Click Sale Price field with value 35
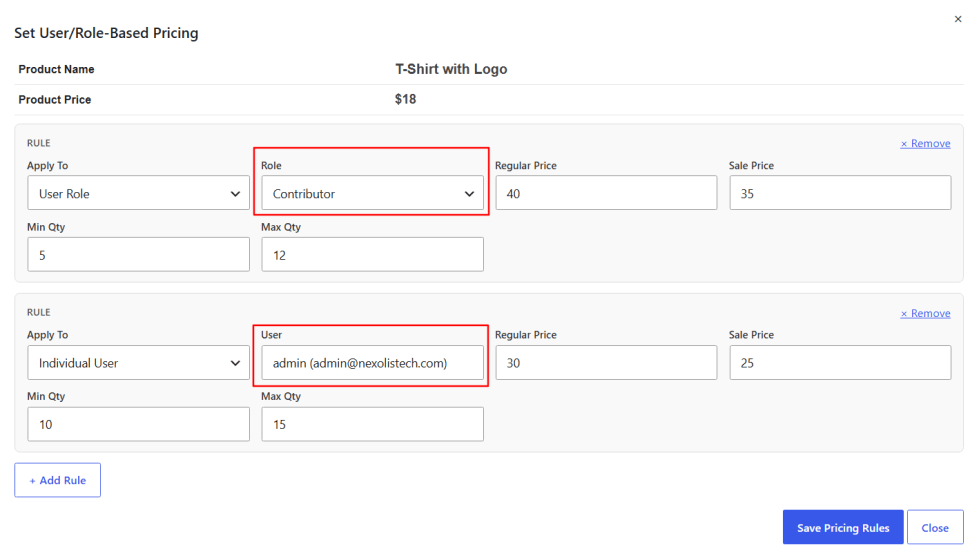The width and height of the screenshot is (979, 556). coord(840,193)
